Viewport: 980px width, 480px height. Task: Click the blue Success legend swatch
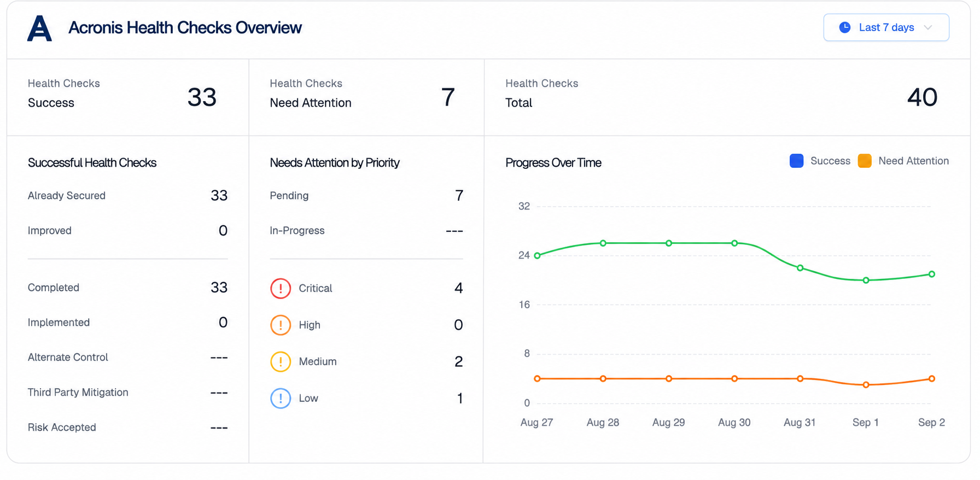point(796,161)
